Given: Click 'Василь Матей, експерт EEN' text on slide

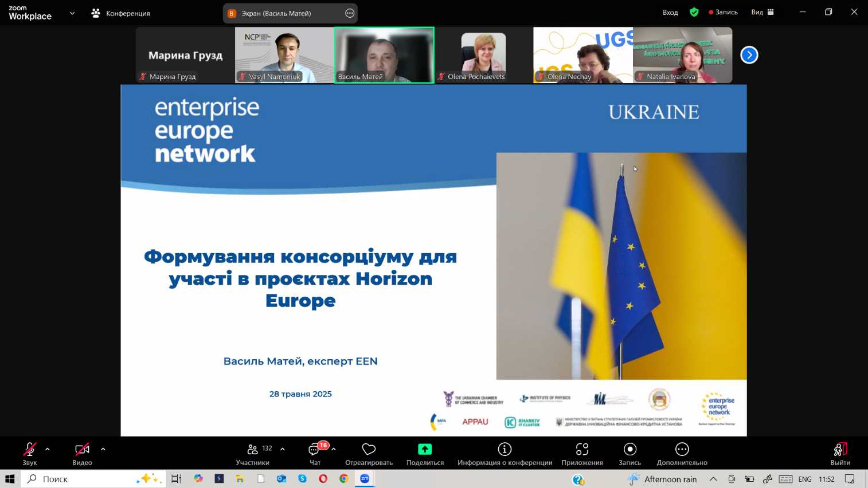Looking at the screenshot, I should (x=300, y=361).
